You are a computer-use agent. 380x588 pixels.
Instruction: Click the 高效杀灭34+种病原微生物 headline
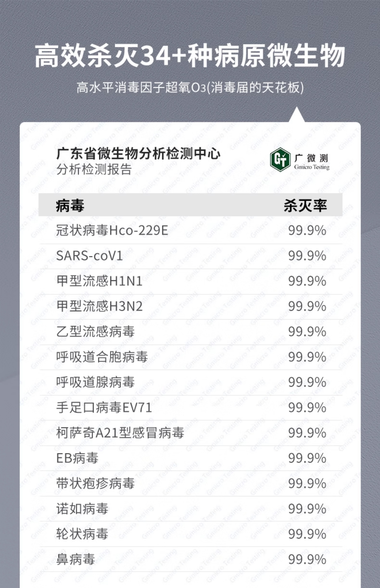(190, 56)
